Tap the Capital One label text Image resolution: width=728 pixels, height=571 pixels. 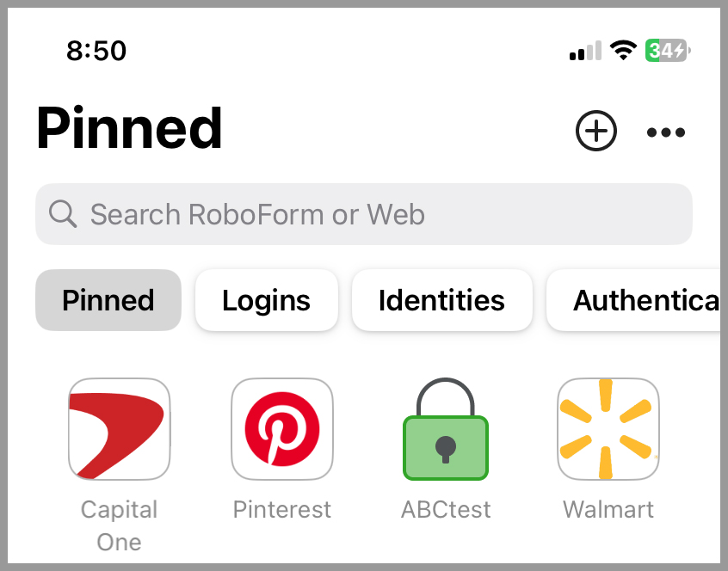(120, 525)
